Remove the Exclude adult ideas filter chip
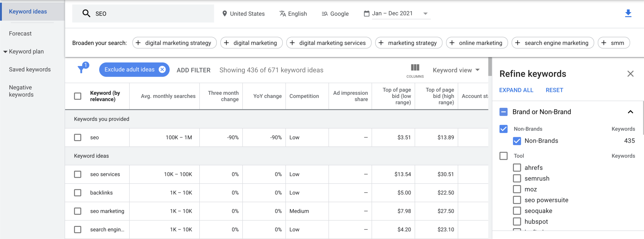Image resolution: width=644 pixels, height=239 pixels. click(x=162, y=70)
